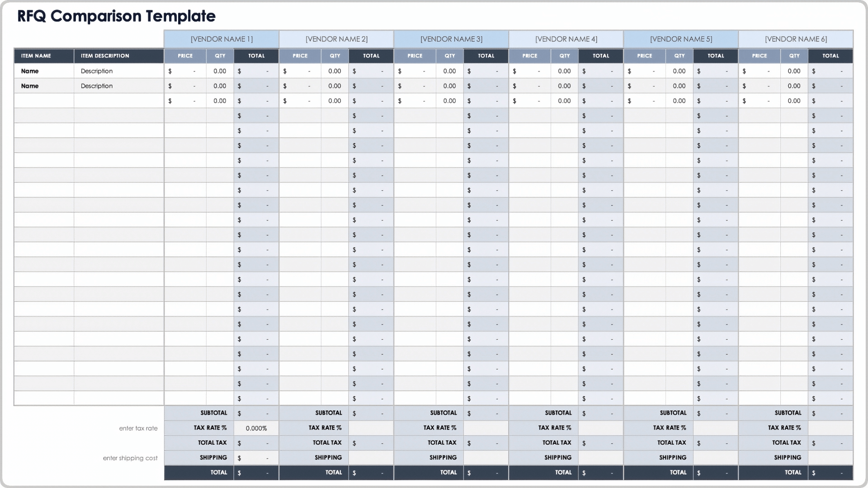Click the 'enter tax rate' hint label
868x488 pixels.
(138, 428)
